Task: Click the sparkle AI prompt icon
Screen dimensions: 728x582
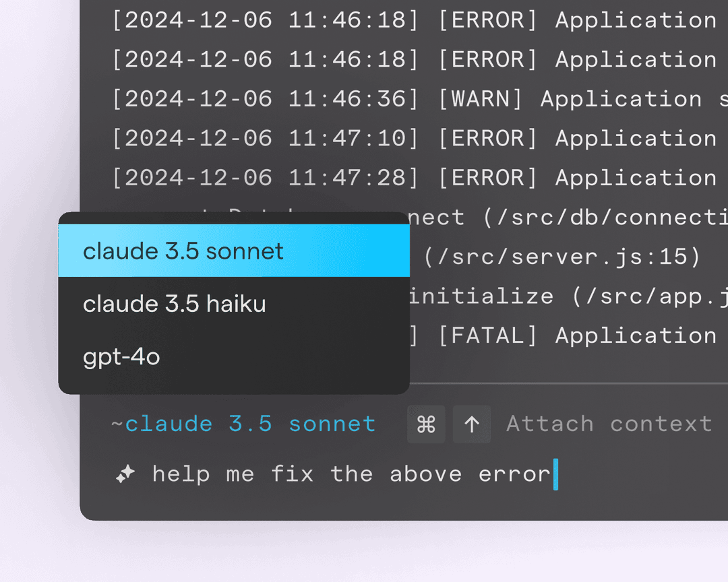Action: click(x=125, y=475)
